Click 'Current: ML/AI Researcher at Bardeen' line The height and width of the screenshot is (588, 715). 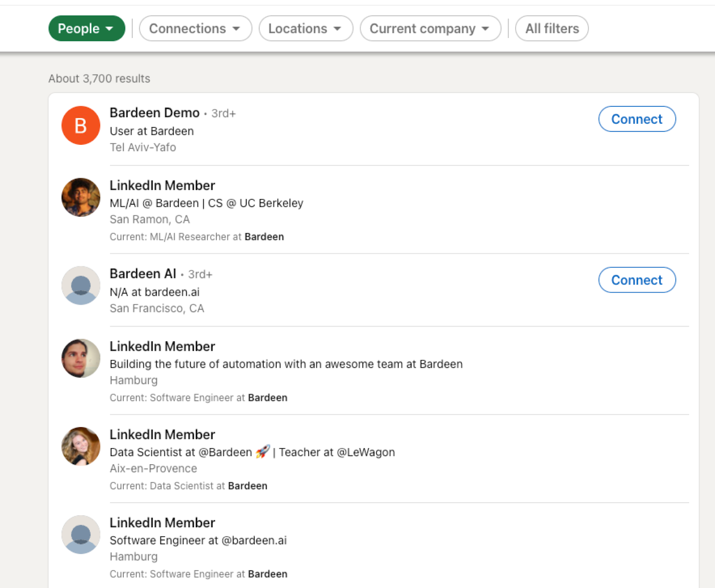click(x=197, y=237)
